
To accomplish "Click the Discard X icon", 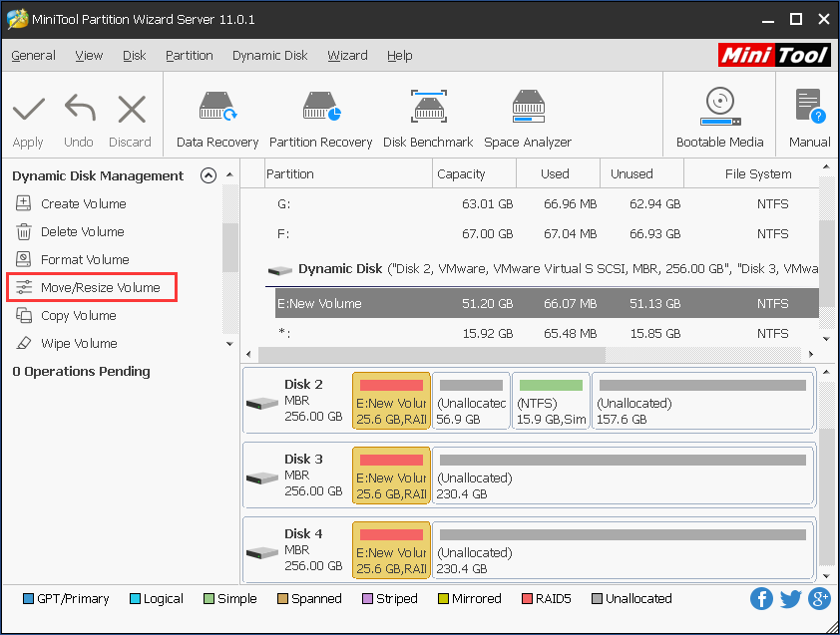I will pyautogui.click(x=132, y=110).
